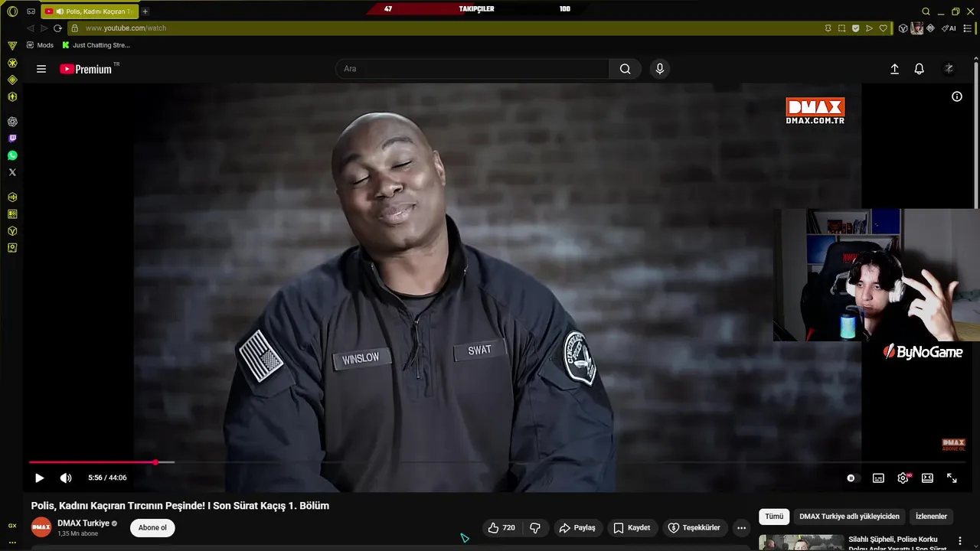
Task: Open YouTube upload/create icon
Action: pyautogui.click(x=894, y=69)
